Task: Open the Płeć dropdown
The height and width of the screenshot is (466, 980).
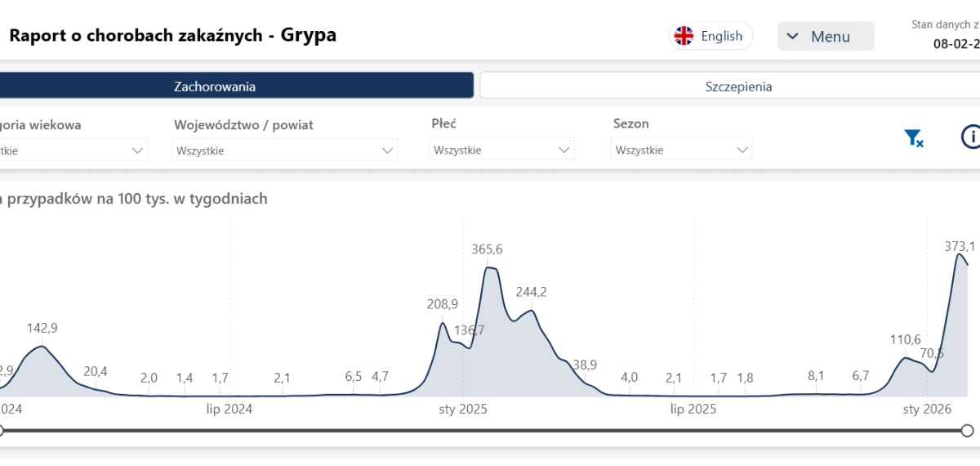Action: (501, 150)
